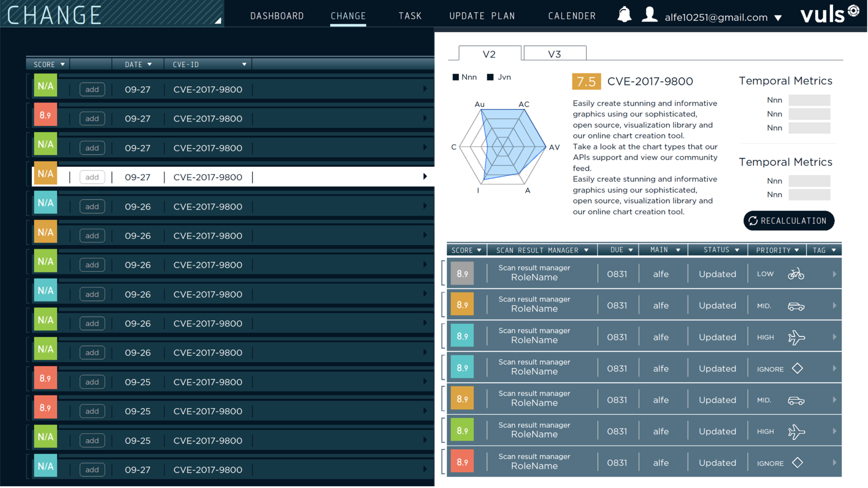Click add button in the highlighted row
This screenshot has width=868, height=488.
point(92,177)
